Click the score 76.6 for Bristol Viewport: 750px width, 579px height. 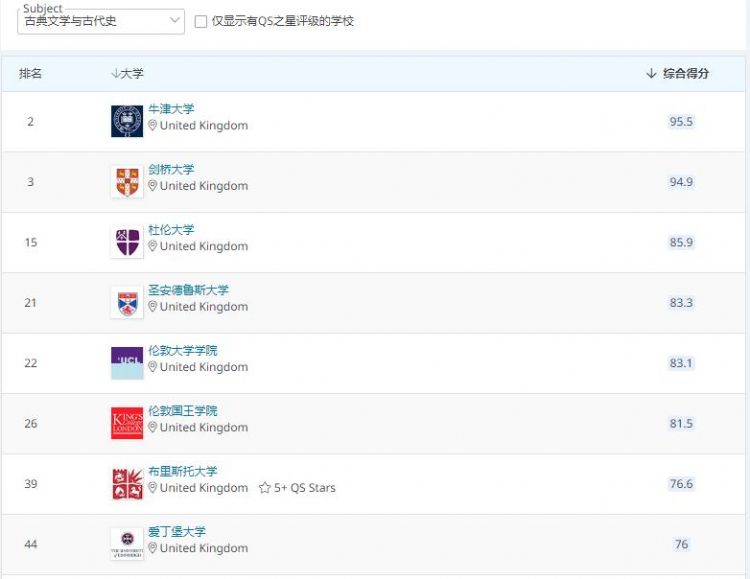[x=681, y=484]
